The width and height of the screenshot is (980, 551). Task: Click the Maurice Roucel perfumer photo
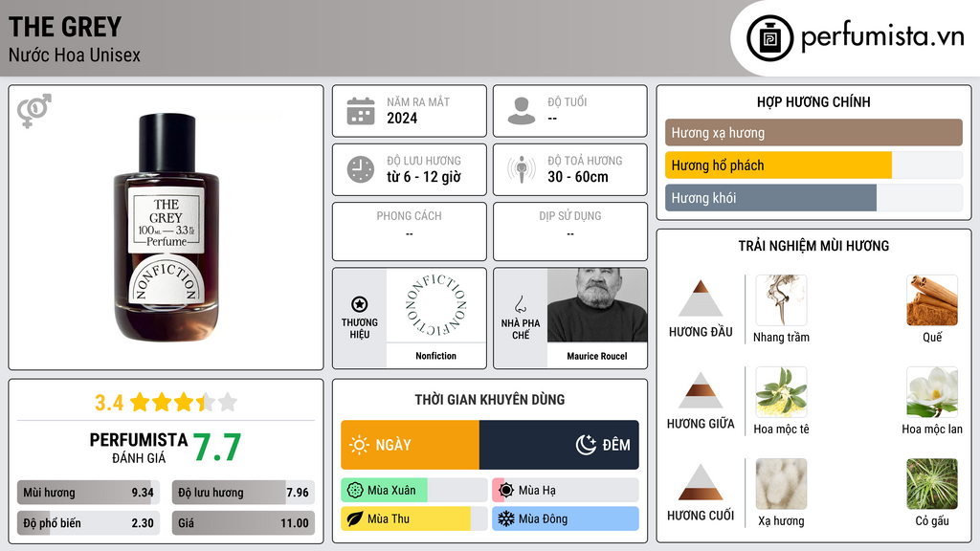[x=597, y=305]
